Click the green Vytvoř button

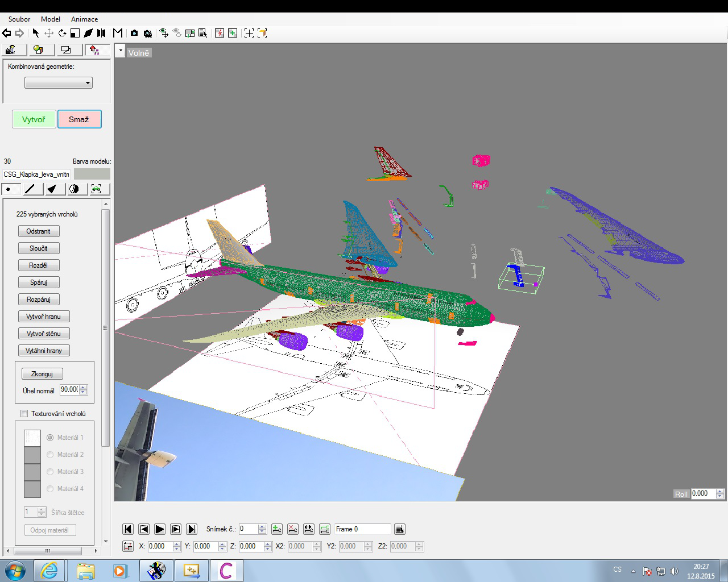pyautogui.click(x=34, y=119)
